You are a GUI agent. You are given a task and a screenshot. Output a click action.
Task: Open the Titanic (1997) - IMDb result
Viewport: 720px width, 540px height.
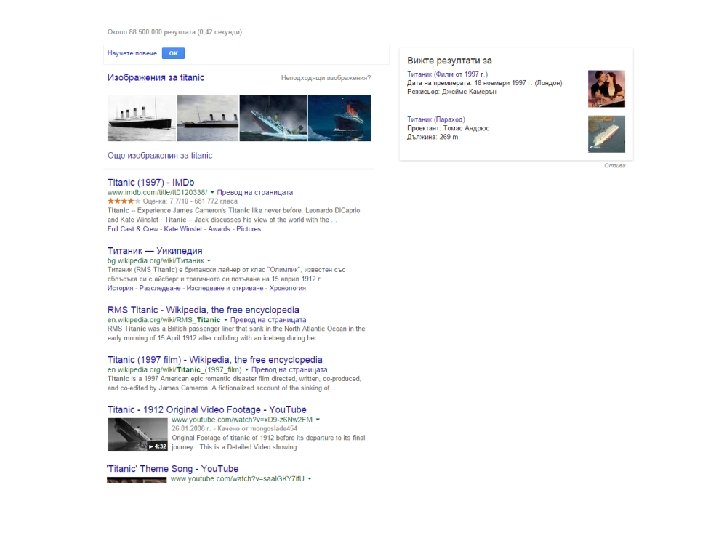point(151,182)
